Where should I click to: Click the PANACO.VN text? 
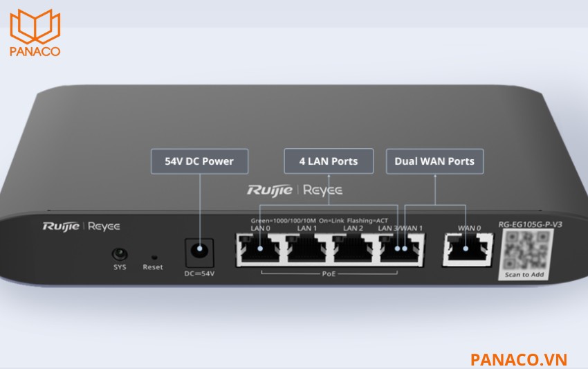click(x=519, y=359)
